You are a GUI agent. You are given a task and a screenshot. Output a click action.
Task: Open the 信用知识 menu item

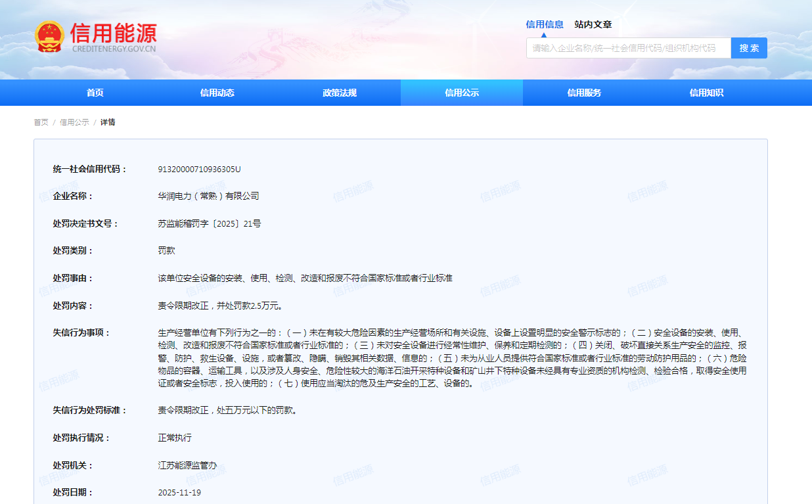point(706,93)
